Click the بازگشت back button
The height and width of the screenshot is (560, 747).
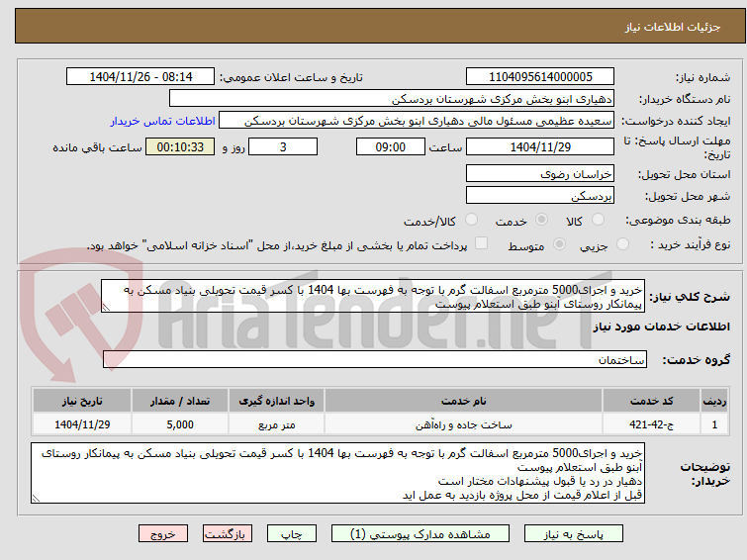click(228, 534)
